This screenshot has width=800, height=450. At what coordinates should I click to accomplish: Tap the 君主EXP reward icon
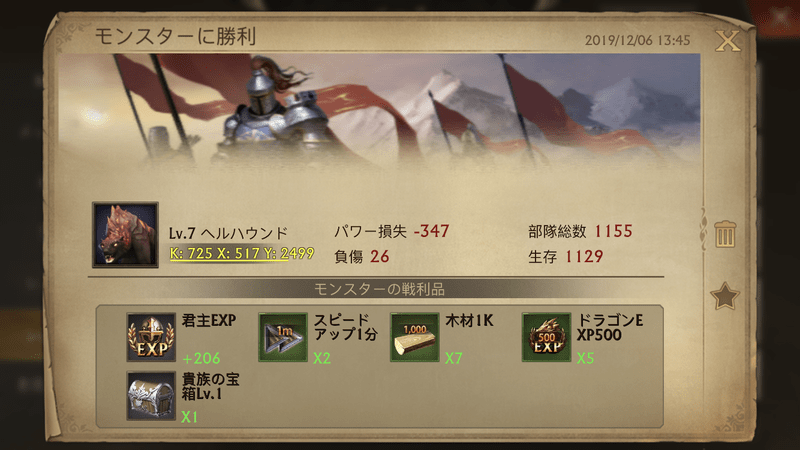click(x=151, y=337)
